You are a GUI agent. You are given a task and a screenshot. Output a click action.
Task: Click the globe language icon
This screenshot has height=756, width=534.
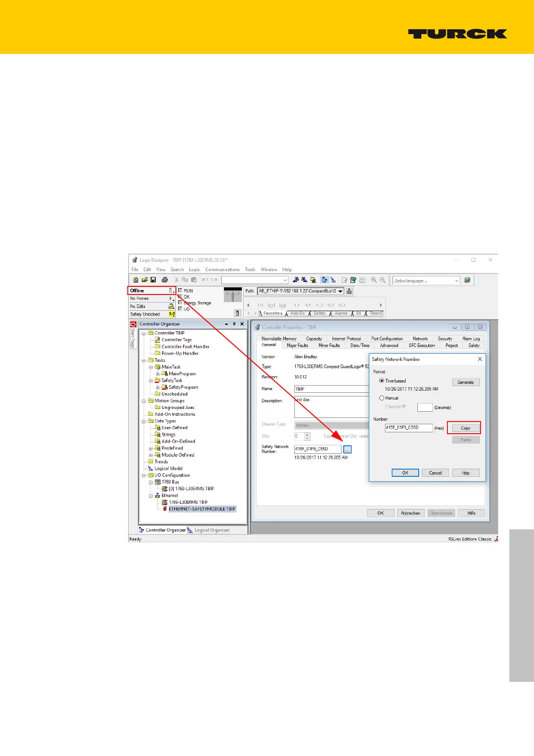(x=467, y=280)
